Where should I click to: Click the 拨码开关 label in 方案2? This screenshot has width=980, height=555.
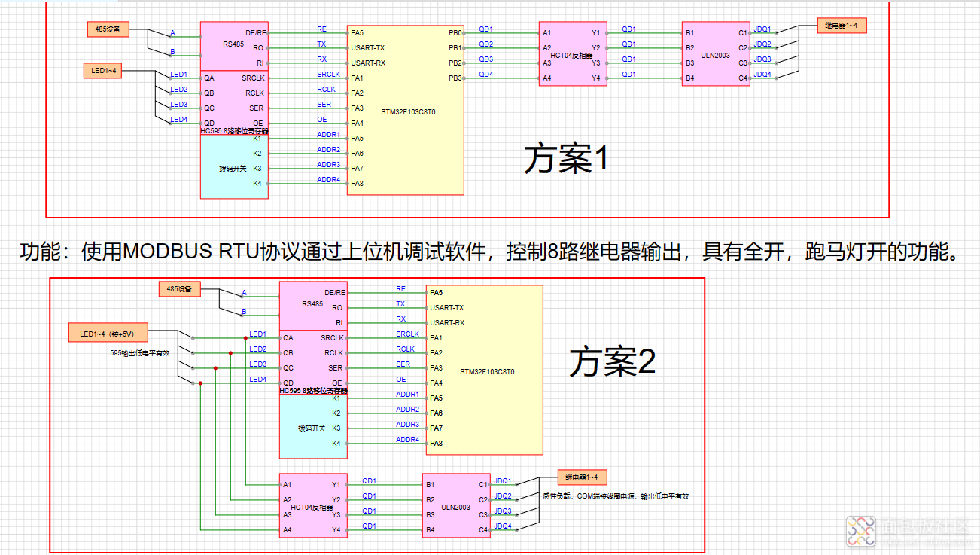312,428
